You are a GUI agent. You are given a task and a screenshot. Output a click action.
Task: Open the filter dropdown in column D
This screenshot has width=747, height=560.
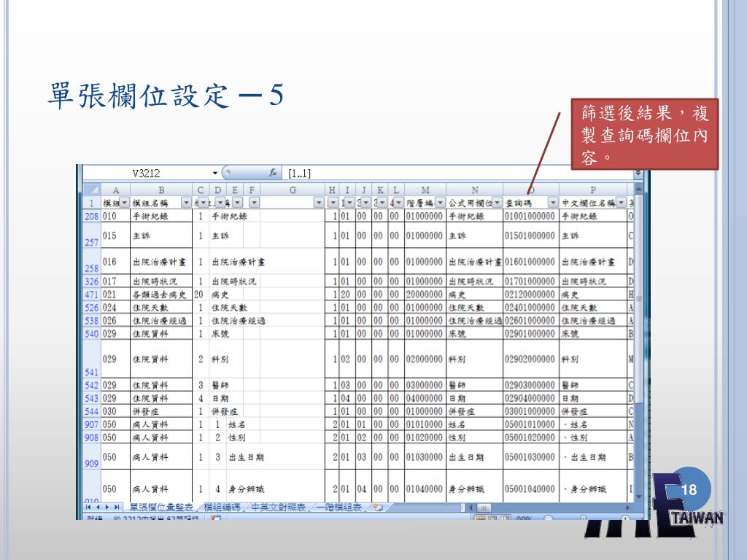(x=220, y=203)
